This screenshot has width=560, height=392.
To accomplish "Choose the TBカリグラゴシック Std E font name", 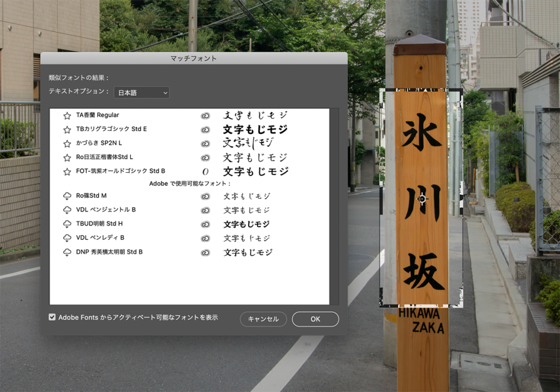I will (x=112, y=129).
